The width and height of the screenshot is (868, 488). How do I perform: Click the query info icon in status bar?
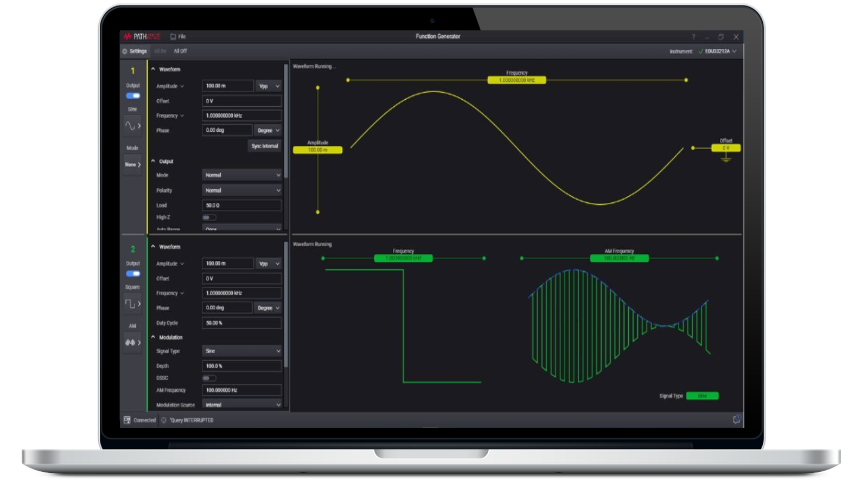click(164, 420)
